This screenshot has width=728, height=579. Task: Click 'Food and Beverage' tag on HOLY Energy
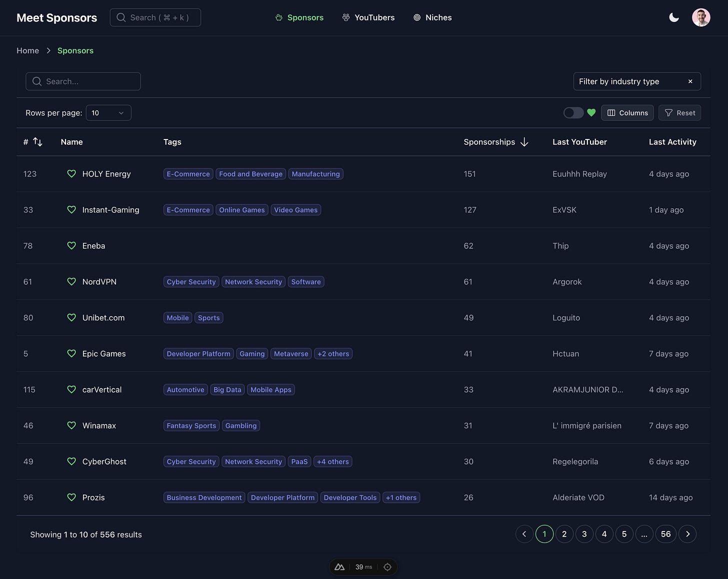251,173
